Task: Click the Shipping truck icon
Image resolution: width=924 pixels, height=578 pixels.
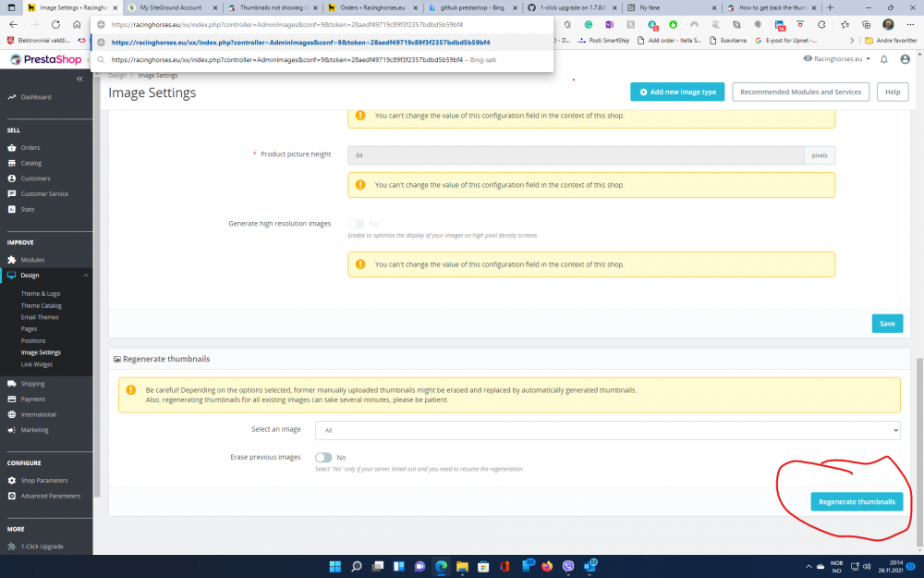Action: pos(12,384)
